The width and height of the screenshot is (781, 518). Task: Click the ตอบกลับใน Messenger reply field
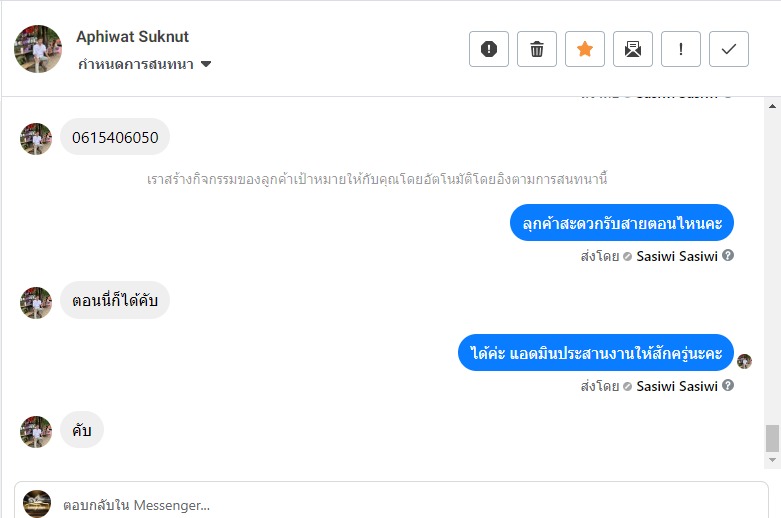[x=400, y=504]
